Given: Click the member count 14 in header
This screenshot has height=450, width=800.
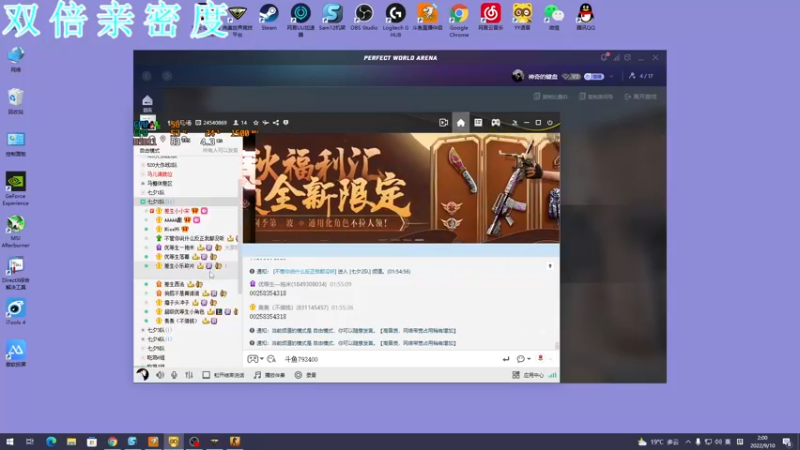Looking at the screenshot, I should tap(240, 122).
